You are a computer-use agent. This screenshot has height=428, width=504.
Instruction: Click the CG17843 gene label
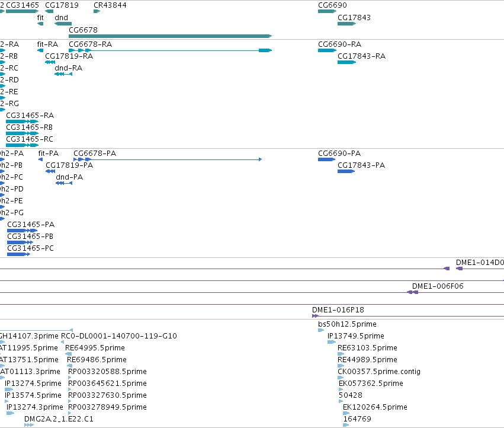coord(354,18)
